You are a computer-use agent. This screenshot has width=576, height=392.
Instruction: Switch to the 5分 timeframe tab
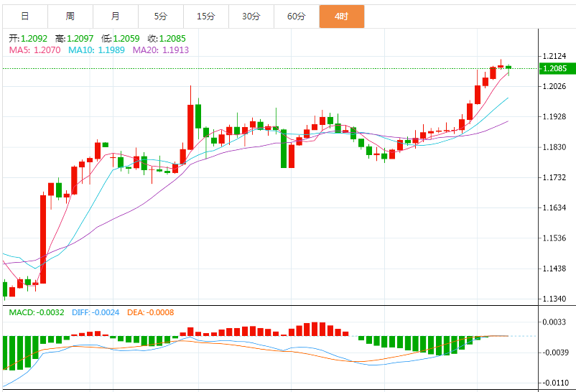[x=161, y=17]
